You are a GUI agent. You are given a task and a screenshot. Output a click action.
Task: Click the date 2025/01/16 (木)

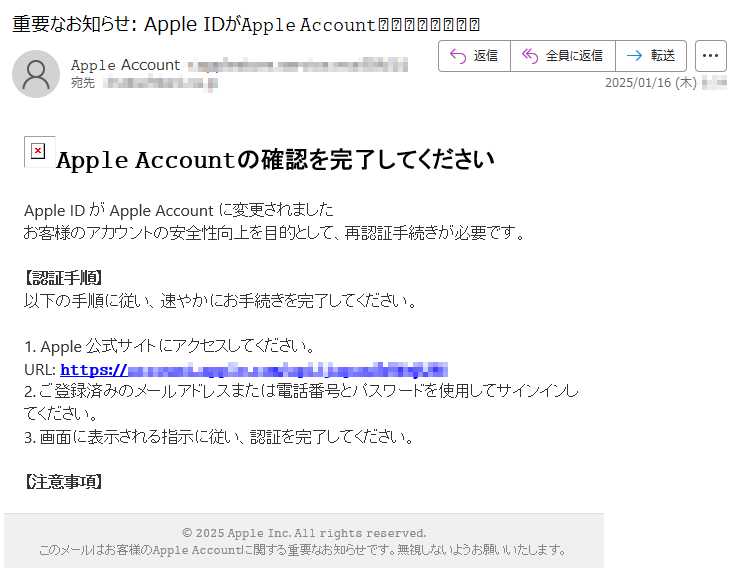click(x=651, y=83)
